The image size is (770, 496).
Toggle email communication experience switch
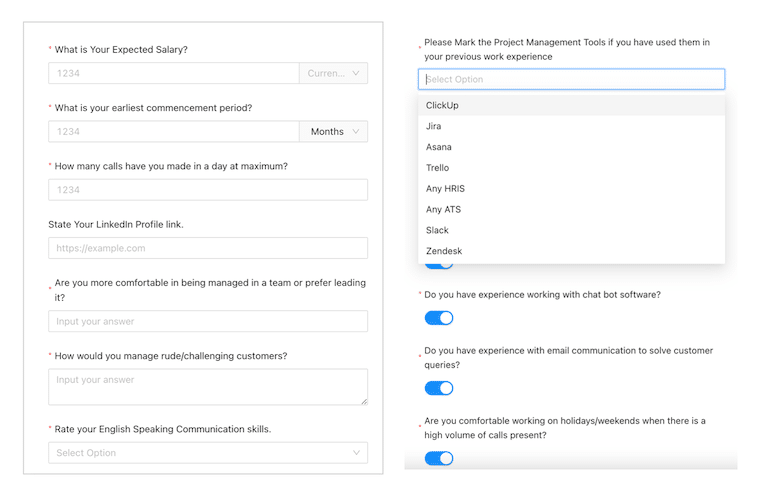(x=439, y=388)
